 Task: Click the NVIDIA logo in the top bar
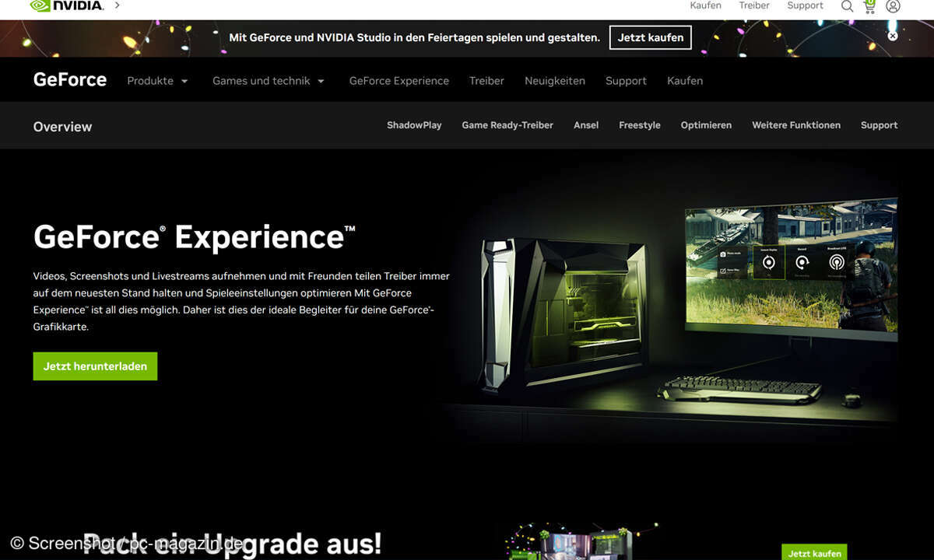click(x=67, y=5)
